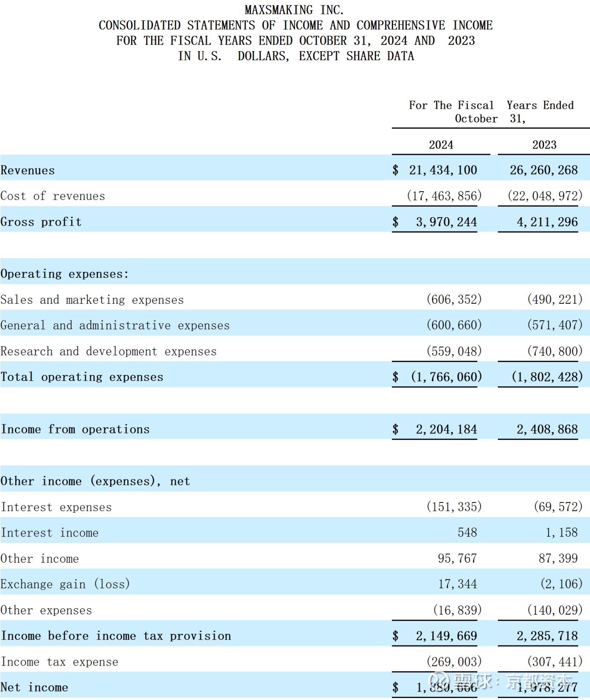The width and height of the screenshot is (590, 700).
Task: Click the MAXSMAKING INC. title text
Action: 294,10
